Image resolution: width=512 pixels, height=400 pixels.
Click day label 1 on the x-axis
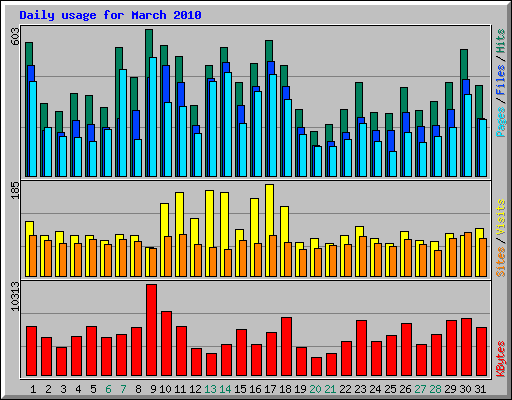click(33, 389)
